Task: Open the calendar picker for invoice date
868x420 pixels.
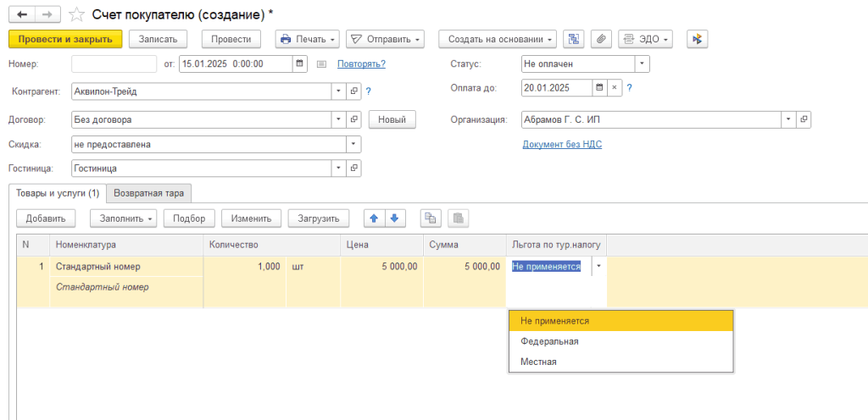Action: click(x=300, y=64)
